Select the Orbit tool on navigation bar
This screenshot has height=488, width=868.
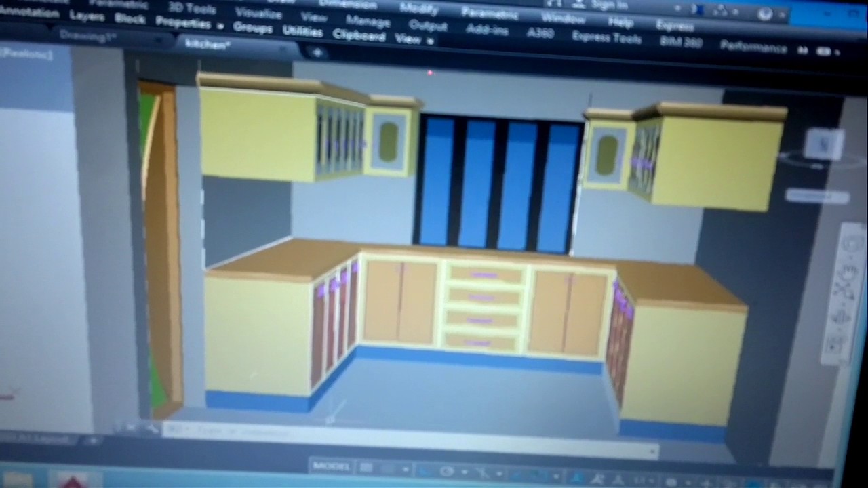841,317
